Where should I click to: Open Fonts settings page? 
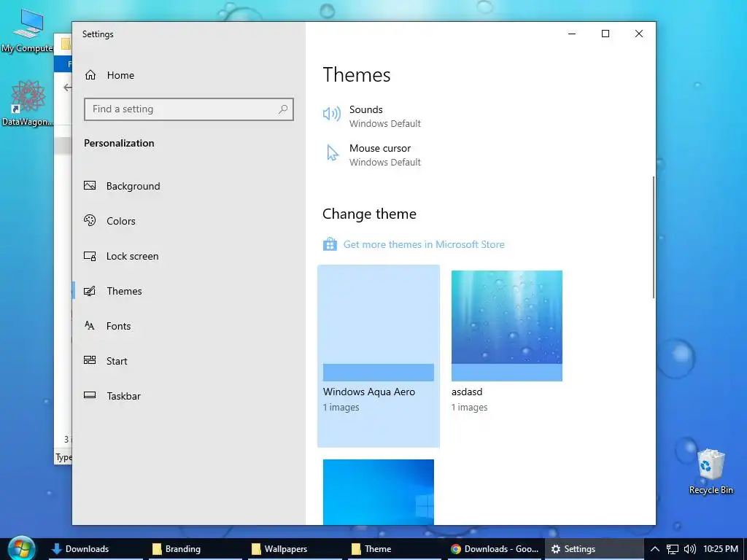188,326
